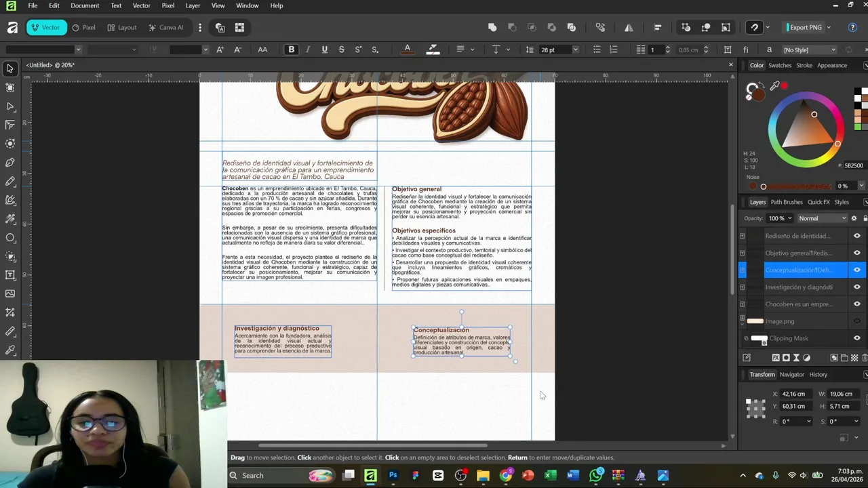Click the text color A icon

407,49
